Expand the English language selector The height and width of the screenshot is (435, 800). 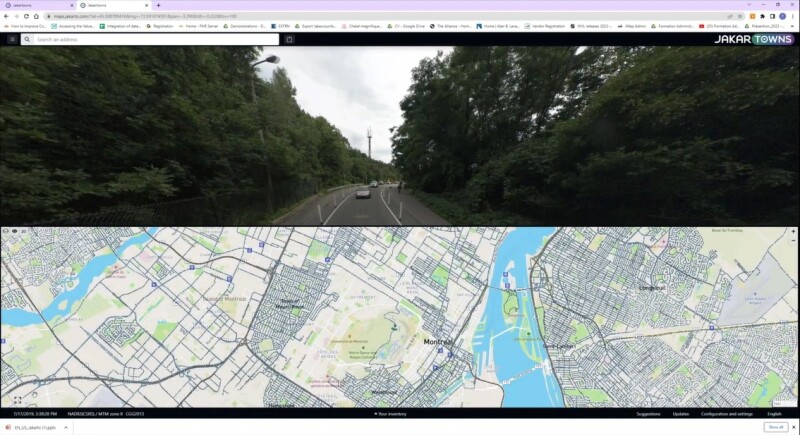(x=775, y=413)
